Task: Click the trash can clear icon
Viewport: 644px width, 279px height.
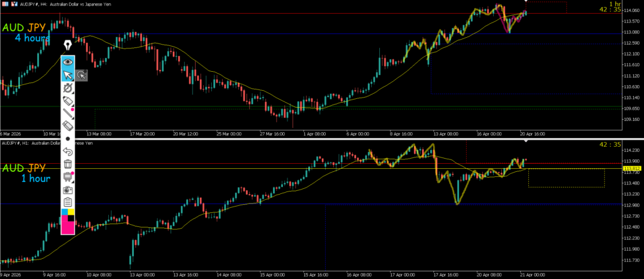Action: click(x=67, y=164)
